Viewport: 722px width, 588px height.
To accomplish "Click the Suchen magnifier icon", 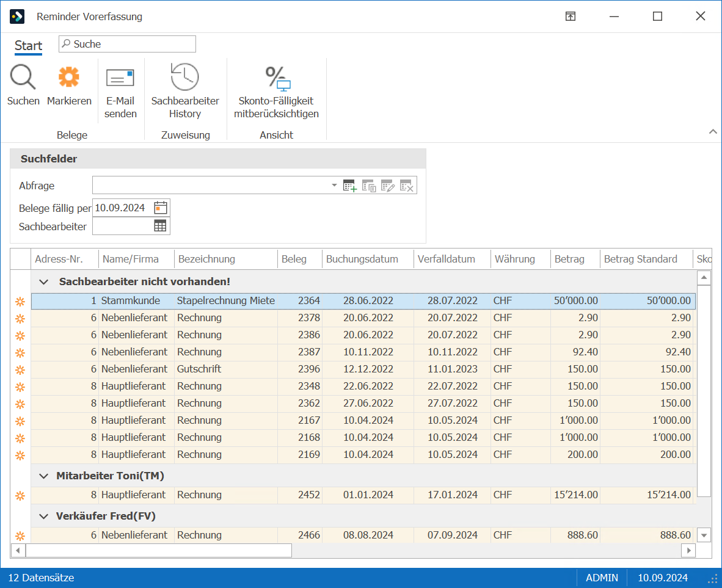I will (23, 77).
